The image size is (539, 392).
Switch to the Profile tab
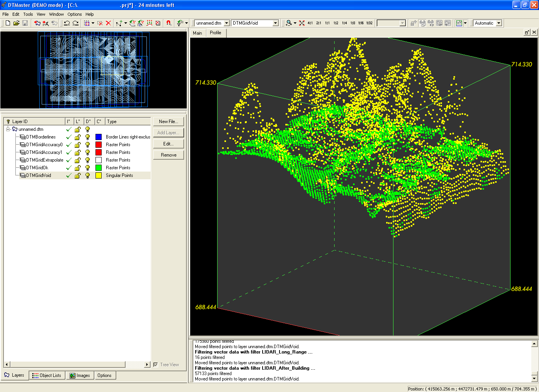[216, 33]
